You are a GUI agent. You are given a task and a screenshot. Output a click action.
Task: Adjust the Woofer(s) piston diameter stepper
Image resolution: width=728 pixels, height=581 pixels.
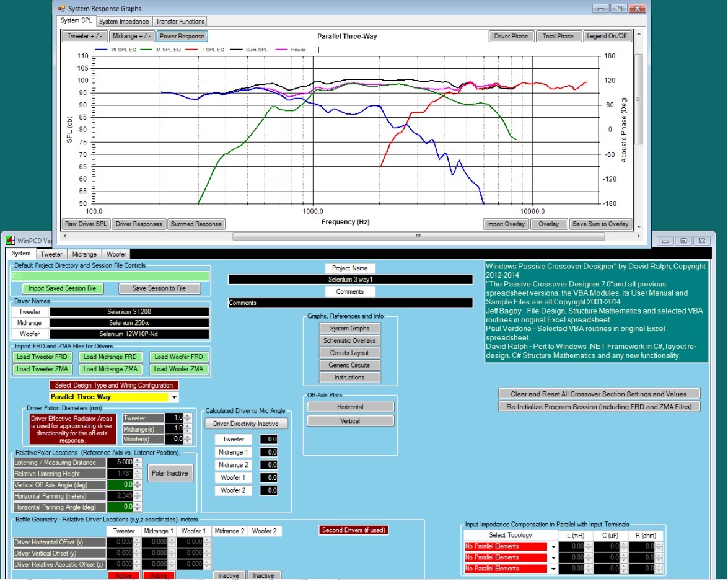pyautogui.click(x=188, y=439)
